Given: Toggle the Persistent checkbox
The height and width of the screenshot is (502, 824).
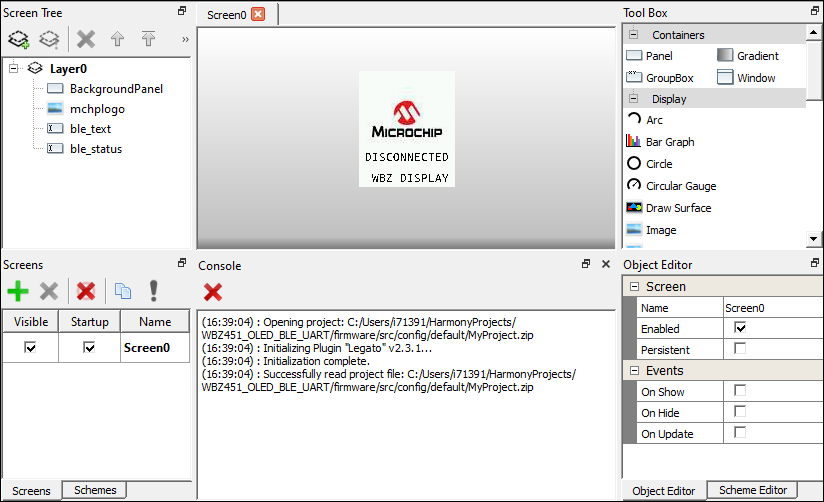Looking at the screenshot, I should click(740, 349).
